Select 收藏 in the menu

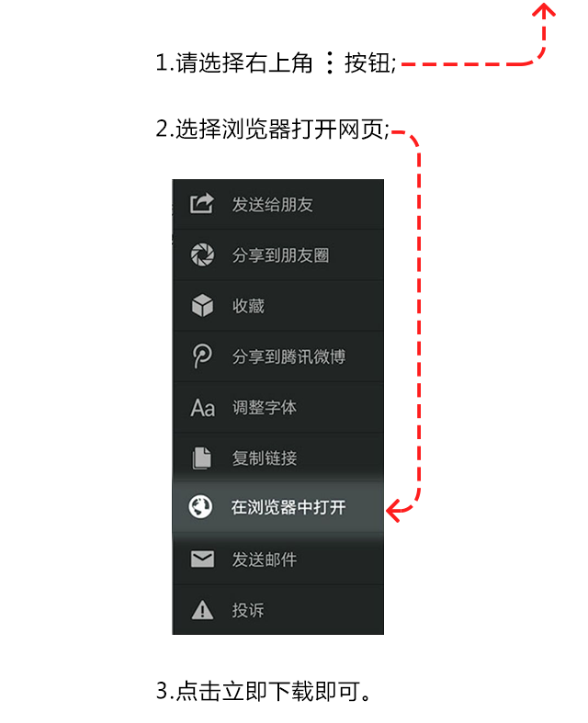pyautogui.click(x=278, y=305)
